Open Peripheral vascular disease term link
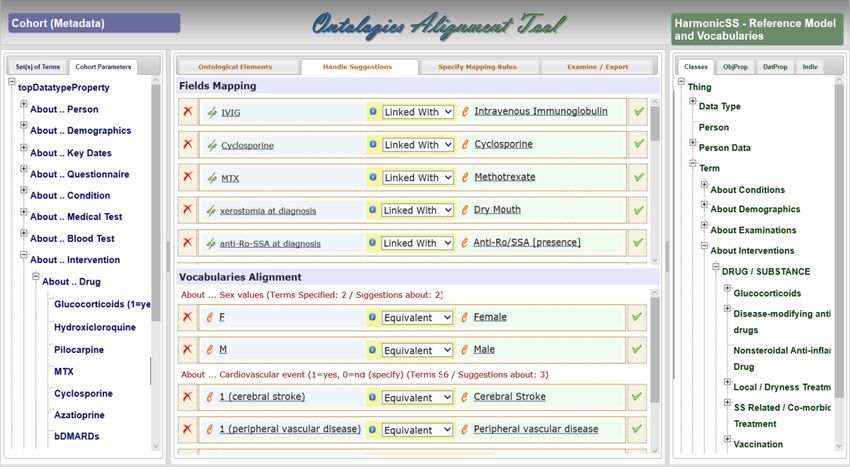The image size is (850, 467). click(536, 429)
